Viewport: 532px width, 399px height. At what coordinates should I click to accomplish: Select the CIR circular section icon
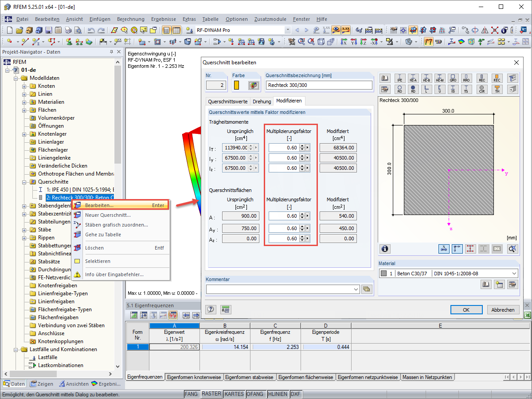point(482,89)
